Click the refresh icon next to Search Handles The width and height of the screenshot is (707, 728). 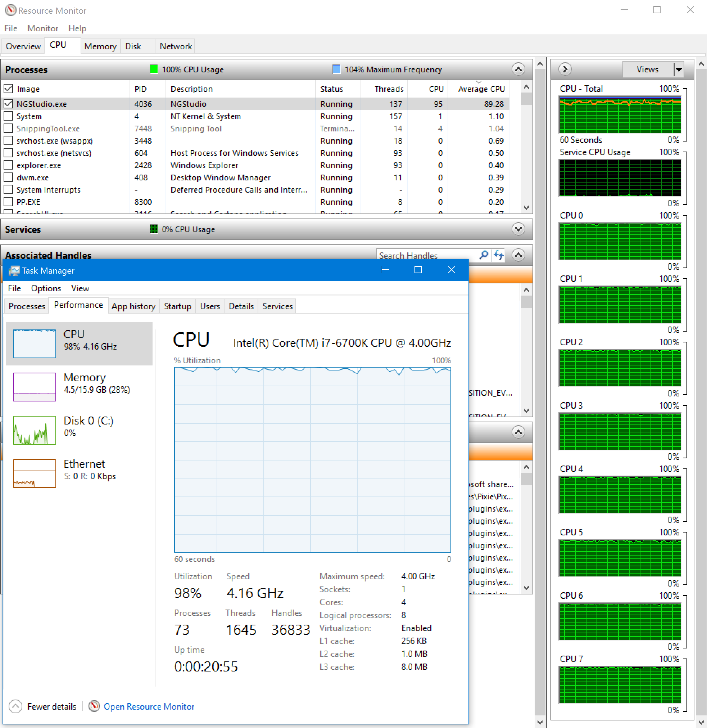498,255
